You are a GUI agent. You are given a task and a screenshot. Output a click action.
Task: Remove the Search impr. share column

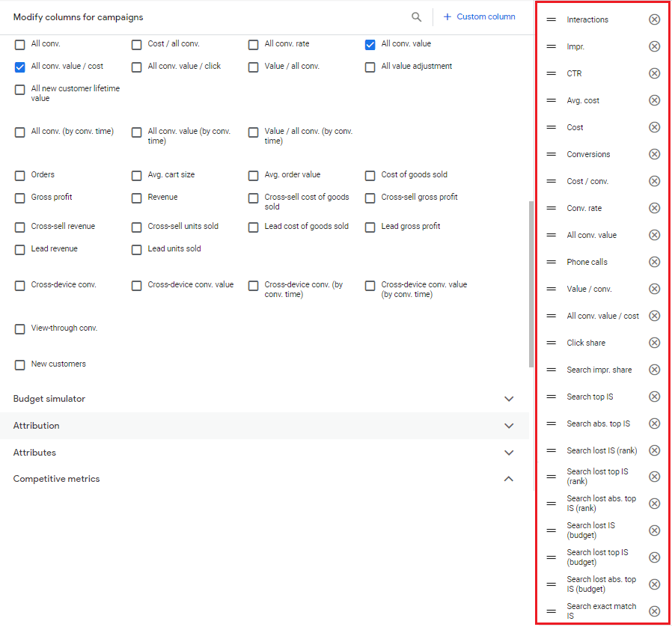pos(654,370)
